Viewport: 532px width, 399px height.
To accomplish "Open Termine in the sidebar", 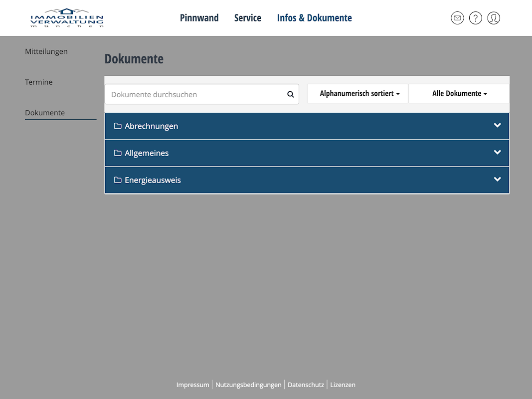I will point(39,82).
